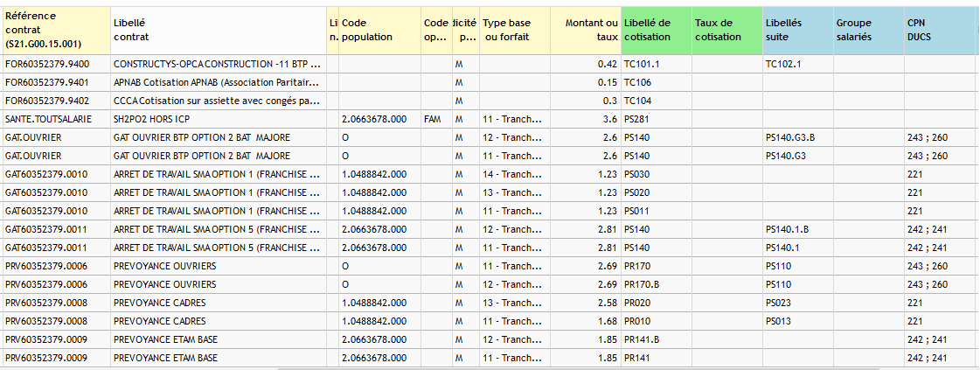Click the Libellé contrat column header
This screenshot has height=370, width=980.
pos(219,30)
